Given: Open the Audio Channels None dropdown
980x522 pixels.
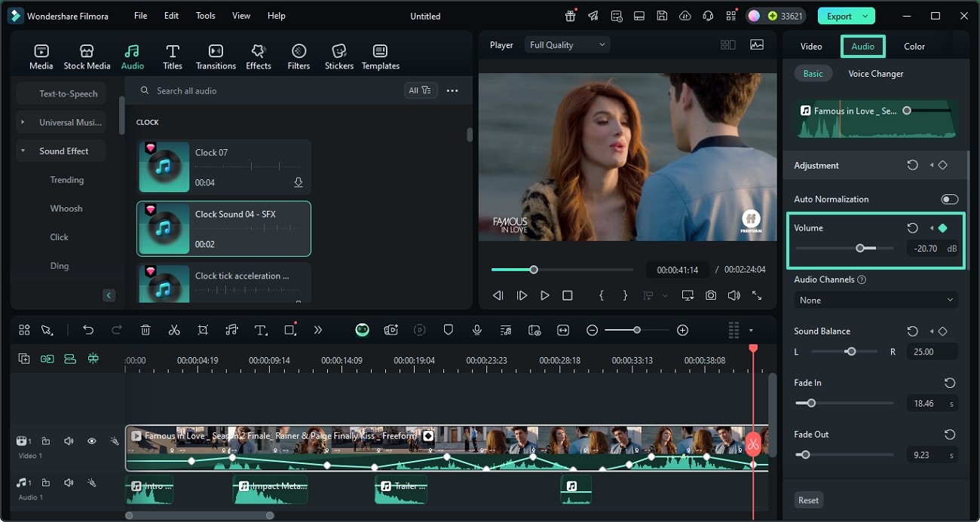Looking at the screenshot, I should coord(876,300).
